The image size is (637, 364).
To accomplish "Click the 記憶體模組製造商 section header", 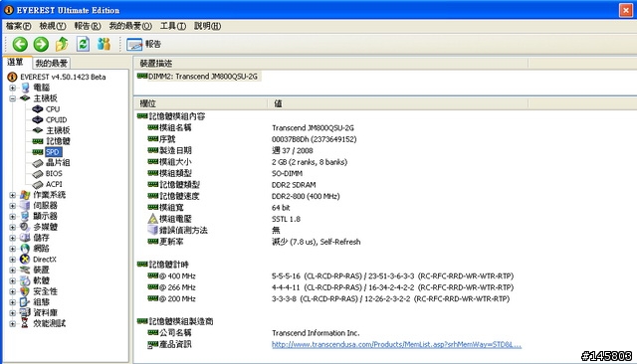I will tap(175, 321).
